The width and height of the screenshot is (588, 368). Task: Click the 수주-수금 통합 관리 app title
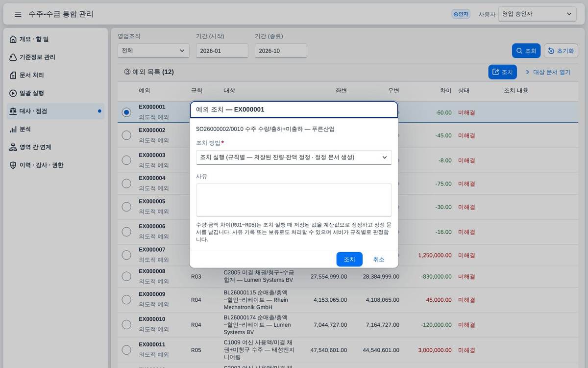[61, 14]
